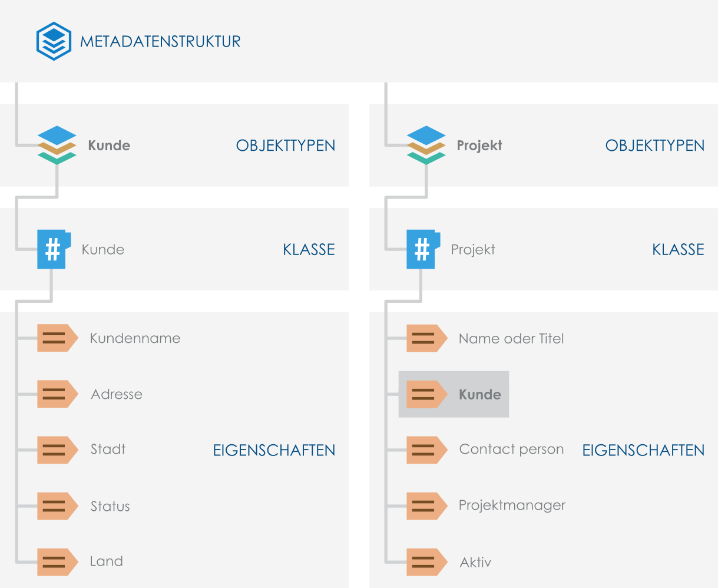Image resolution: width=718 pixels, height=588 pixels.
Task: Click the Projekt class hash icon
Action: pyautogui.click(x=422, y=249)
